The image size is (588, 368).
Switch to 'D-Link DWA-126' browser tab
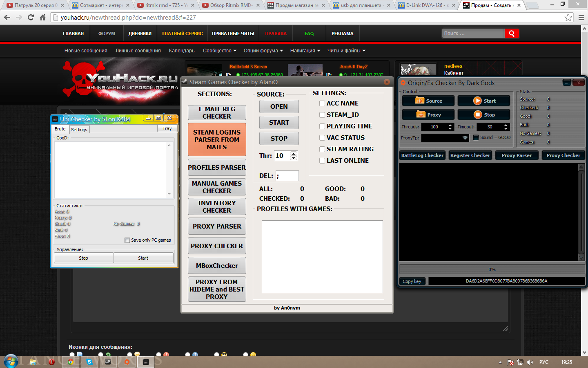point(427,5)
